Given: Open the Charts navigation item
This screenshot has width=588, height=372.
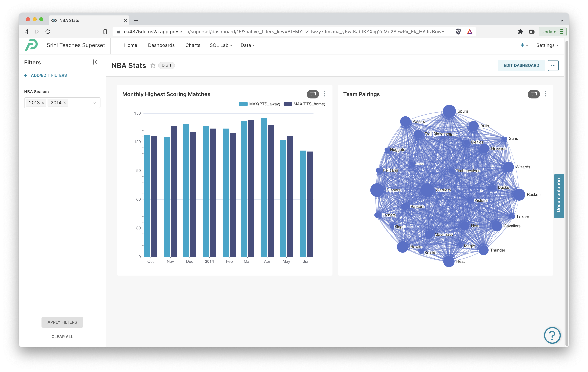Looking at the screenshot, I should tap(193, 45).
